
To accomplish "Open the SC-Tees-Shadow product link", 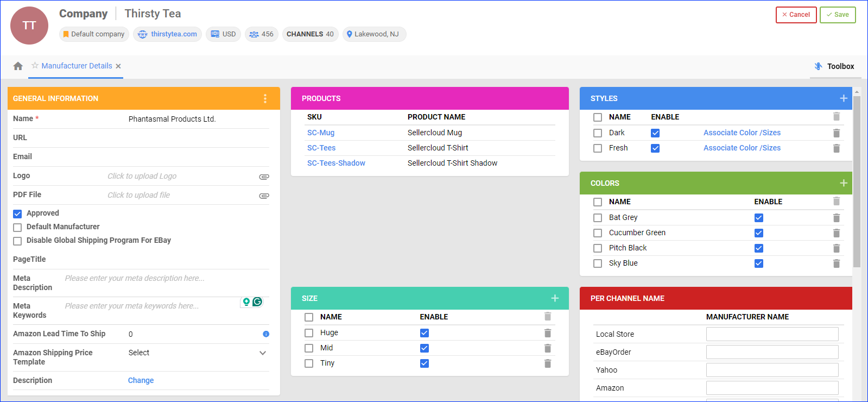I will (336, 163).
